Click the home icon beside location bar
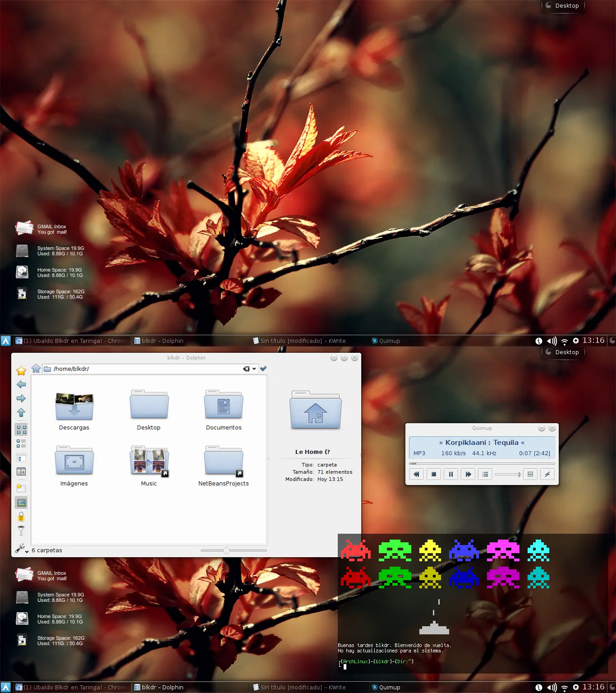The height and width of the screenshot is (693, 616). [36, 369]
